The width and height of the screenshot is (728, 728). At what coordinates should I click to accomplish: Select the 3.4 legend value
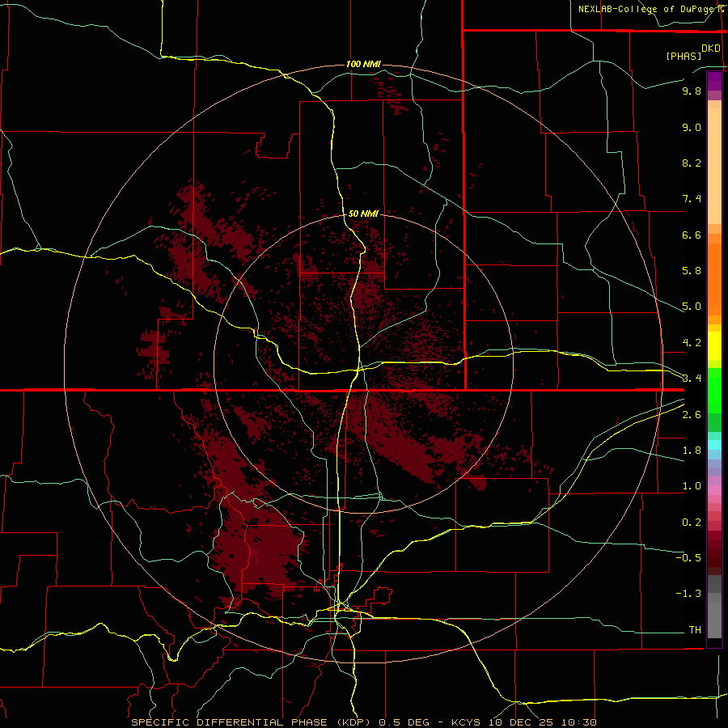(692, 379)
